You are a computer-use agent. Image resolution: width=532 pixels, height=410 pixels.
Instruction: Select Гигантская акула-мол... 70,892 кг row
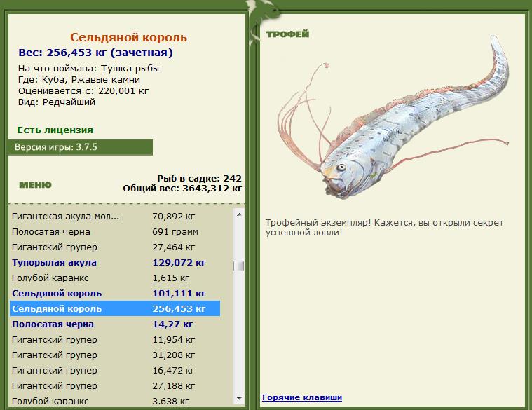point(115,217)
